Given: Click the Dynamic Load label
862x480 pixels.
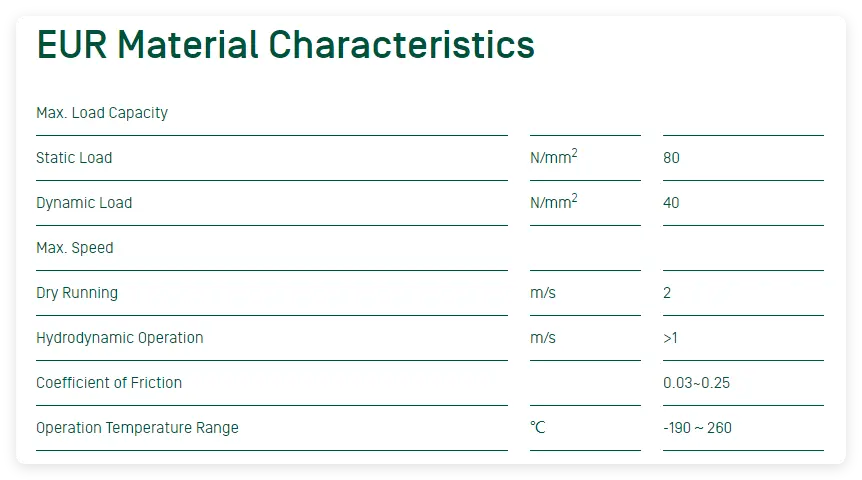Looking at the screenshot, I should [x=84, y=203].
